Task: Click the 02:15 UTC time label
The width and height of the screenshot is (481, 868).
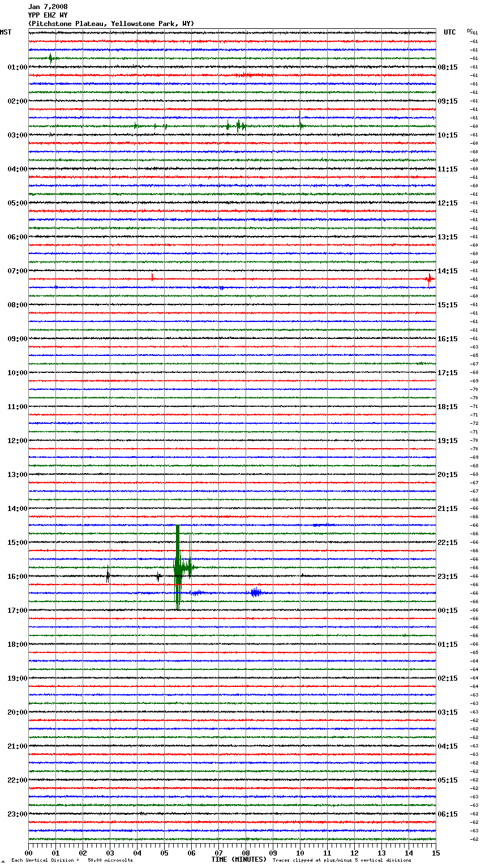Action: (448, 678)
